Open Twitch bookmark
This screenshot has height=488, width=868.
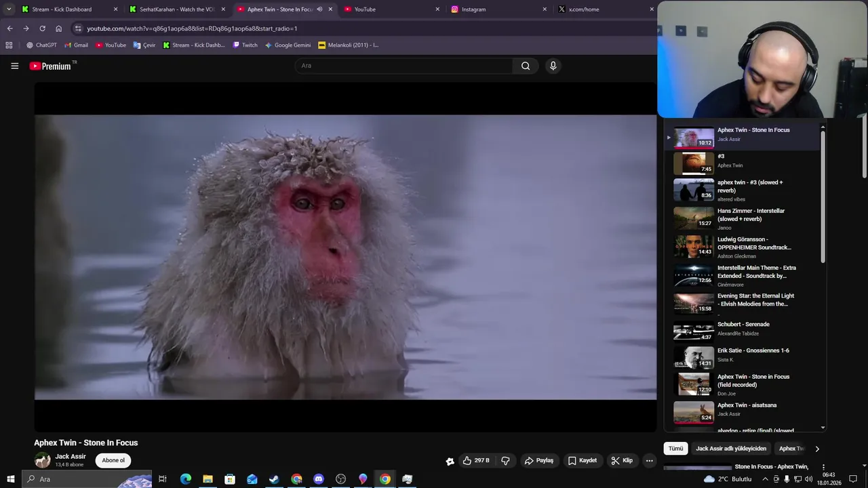click(x=245, y=45)
